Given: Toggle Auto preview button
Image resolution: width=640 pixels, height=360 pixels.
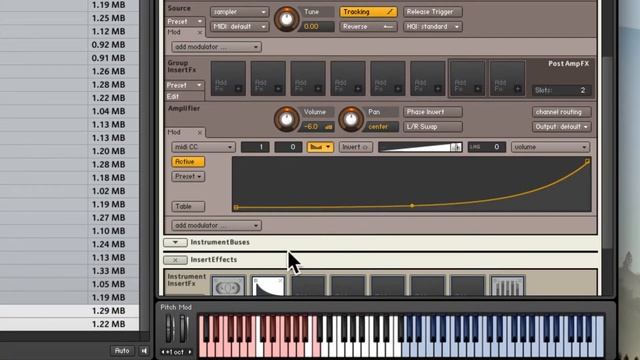Looking at the screenshot, I should click(x=122, y=351).
